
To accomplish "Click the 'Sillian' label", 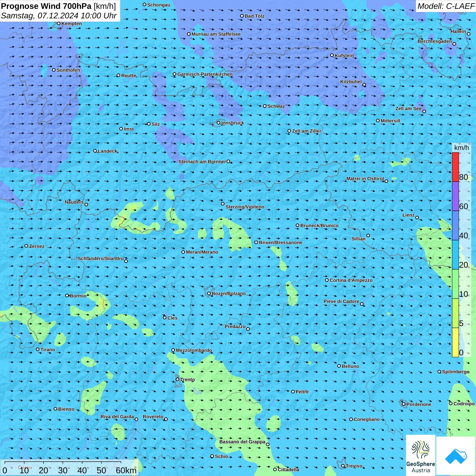I will [358, 239].
